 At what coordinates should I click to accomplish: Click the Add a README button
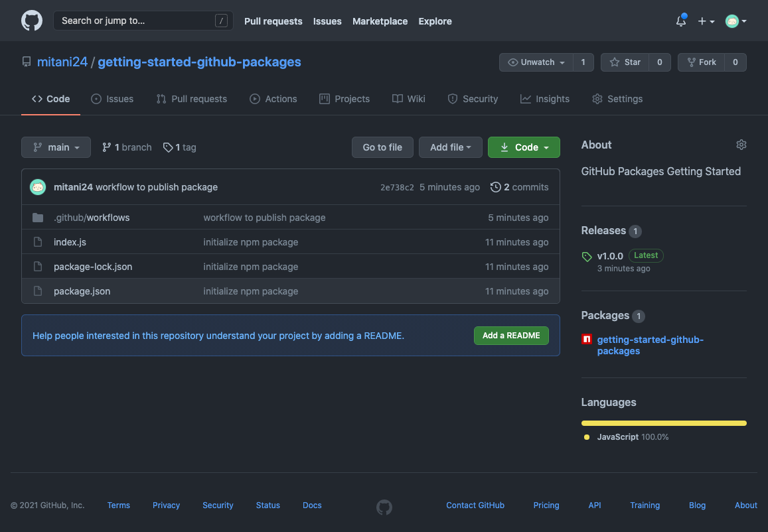pyautogui.click(x=511, y=336)
